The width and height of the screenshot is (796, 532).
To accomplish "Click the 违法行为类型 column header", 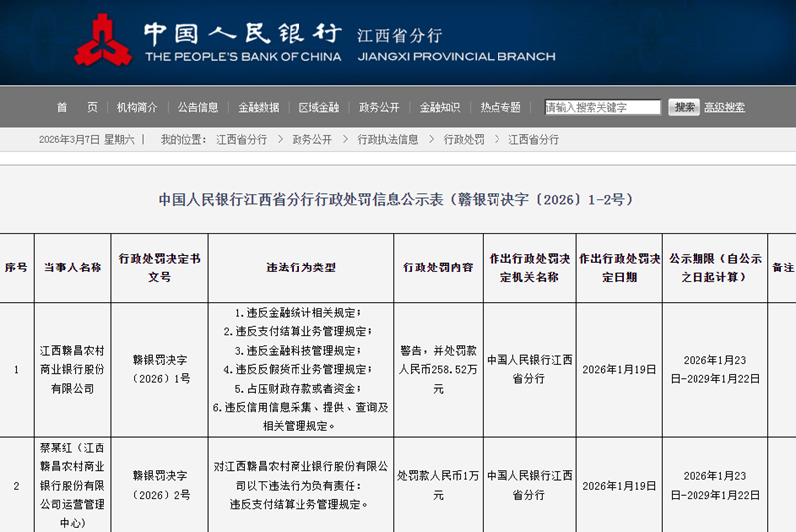I will point(300,267).
